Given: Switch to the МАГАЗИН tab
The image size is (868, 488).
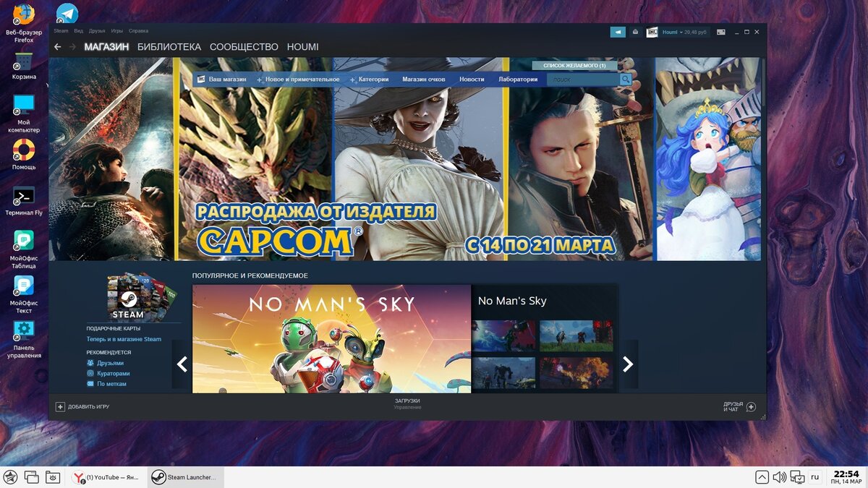Looking at the screenshot, I should pos(106,47).
